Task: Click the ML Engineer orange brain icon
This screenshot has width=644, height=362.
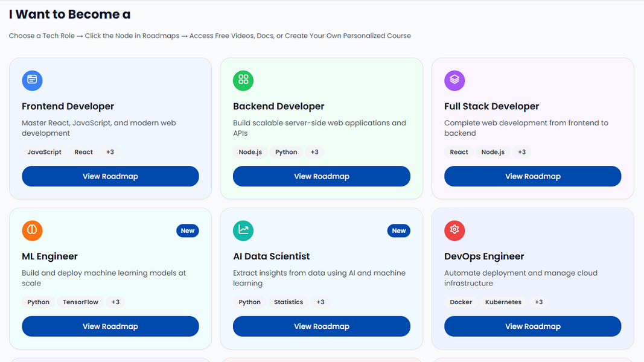Action: pos(32,230)
